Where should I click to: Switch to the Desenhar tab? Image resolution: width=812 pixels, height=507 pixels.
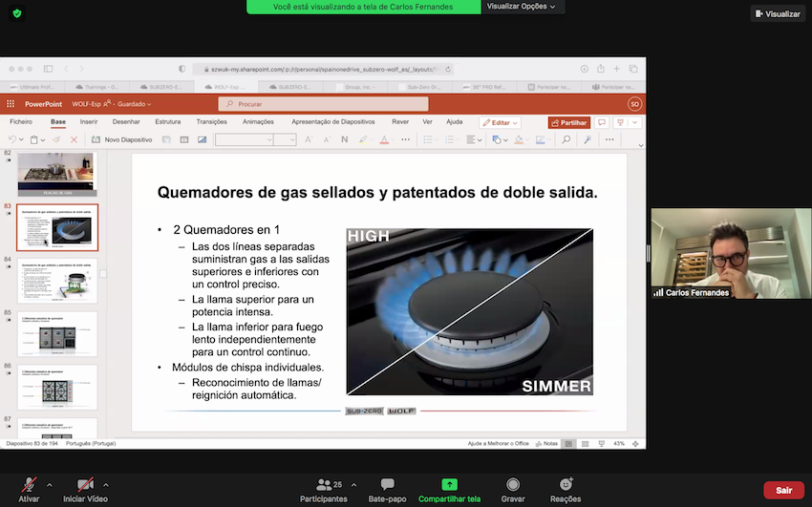pyautogui.click(x=126, y=122)
